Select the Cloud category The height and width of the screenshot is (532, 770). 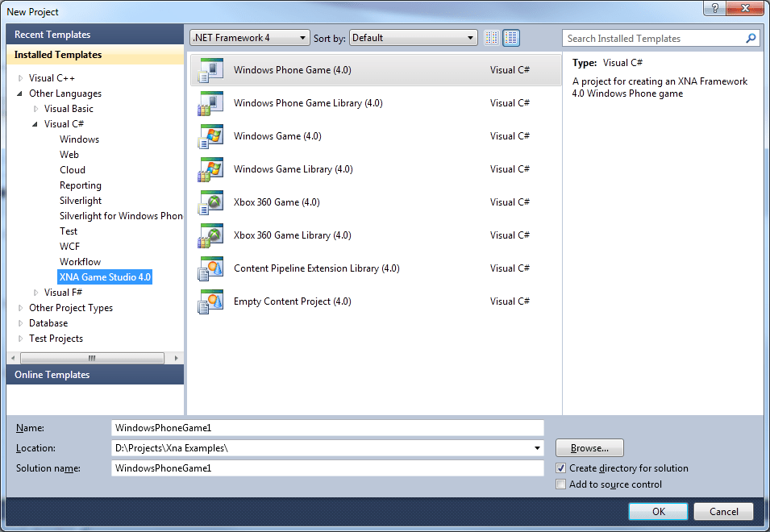(x=73, y=170)
